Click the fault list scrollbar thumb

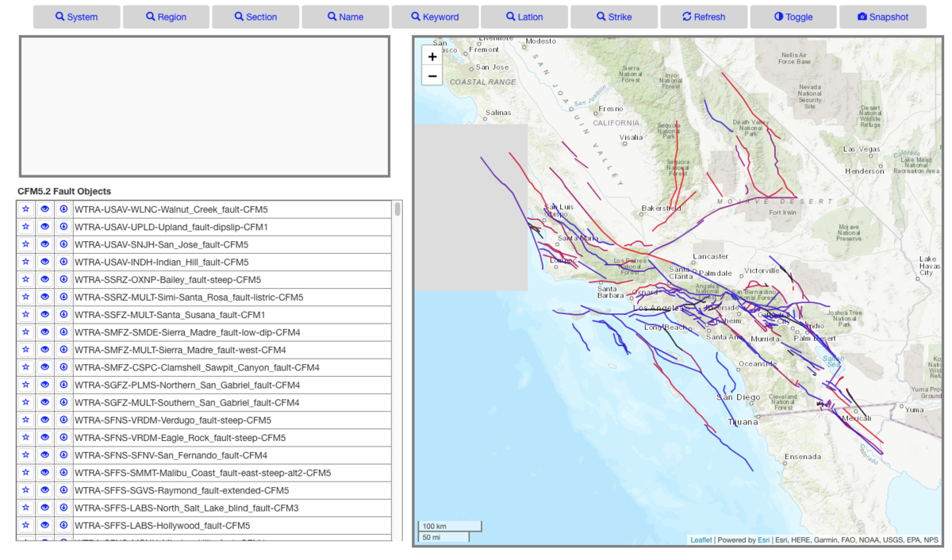(x=397, y=209)
